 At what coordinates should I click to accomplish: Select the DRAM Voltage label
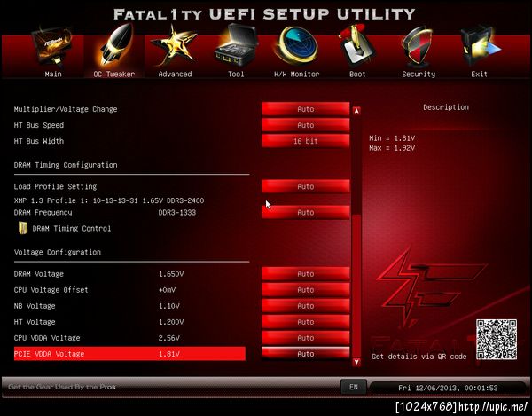(39, 274)
